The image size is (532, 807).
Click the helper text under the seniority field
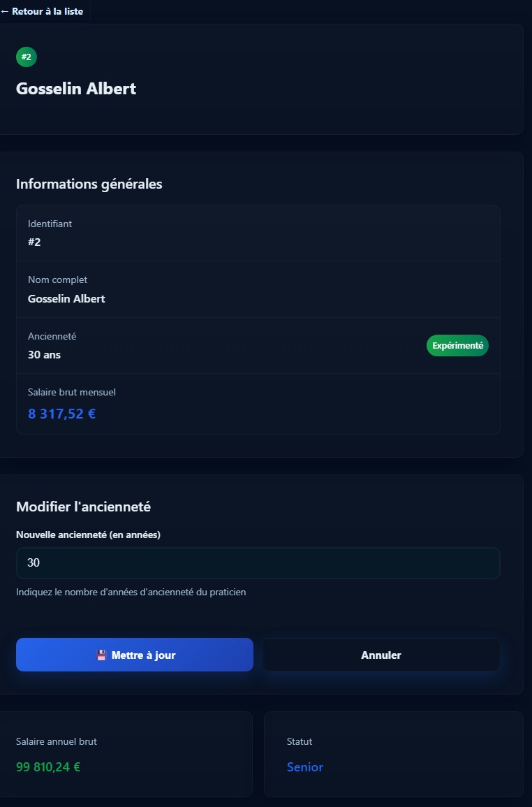[x=131, y=592]
